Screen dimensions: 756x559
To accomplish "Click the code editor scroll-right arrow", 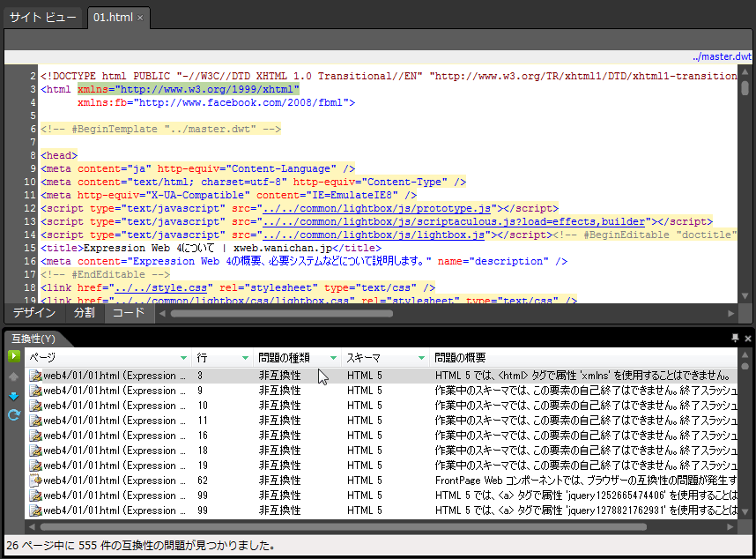I will tap(731, 314).
